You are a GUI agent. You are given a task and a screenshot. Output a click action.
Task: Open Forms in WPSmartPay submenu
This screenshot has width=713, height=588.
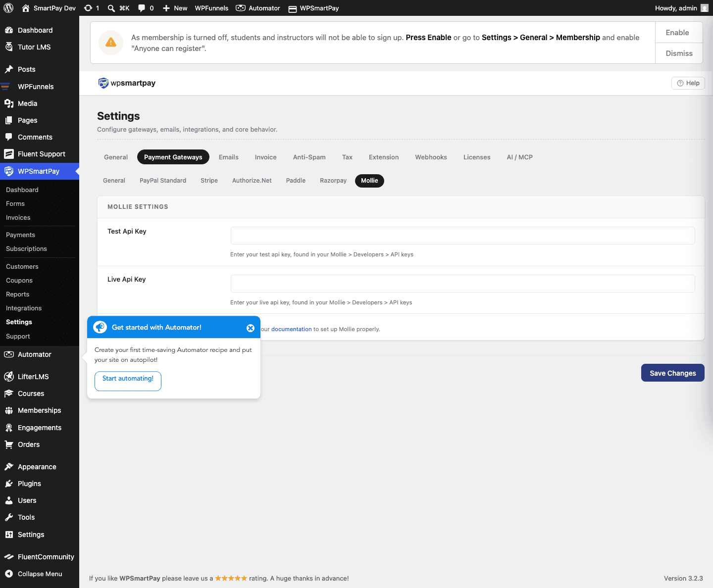[15, 204]
